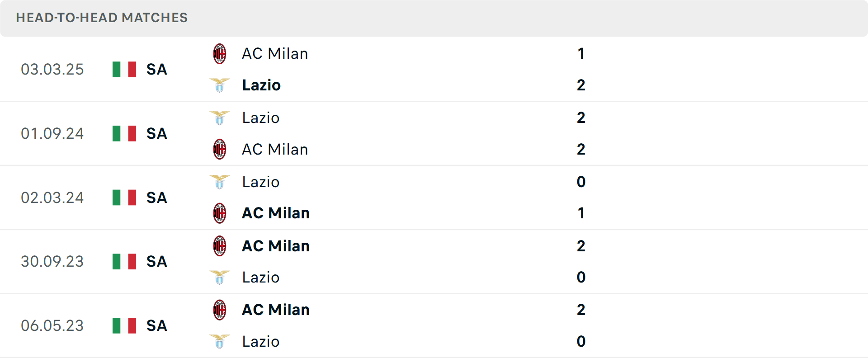Image resolution: width=868 pixels, height=358 pixels.
Task: Click AC Milan's score 2 in 01.09.24 match
Action: tap(581, 149)
